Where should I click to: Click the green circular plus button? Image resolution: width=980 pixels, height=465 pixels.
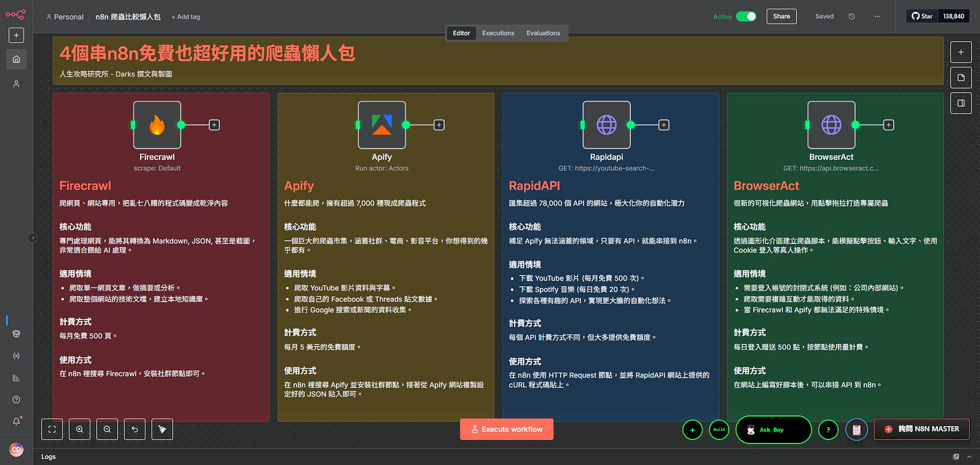click(692, 429)
